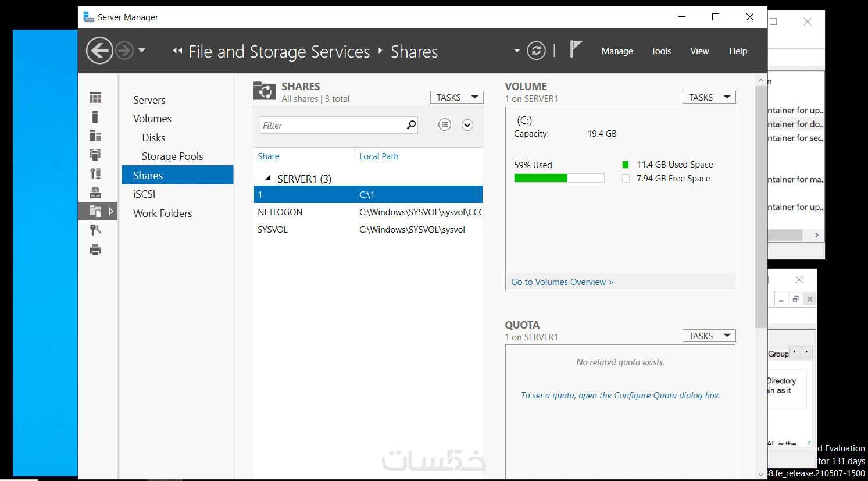The image size is (868, 481).
Task: Open the Tools menu
Action: (661, 51)
